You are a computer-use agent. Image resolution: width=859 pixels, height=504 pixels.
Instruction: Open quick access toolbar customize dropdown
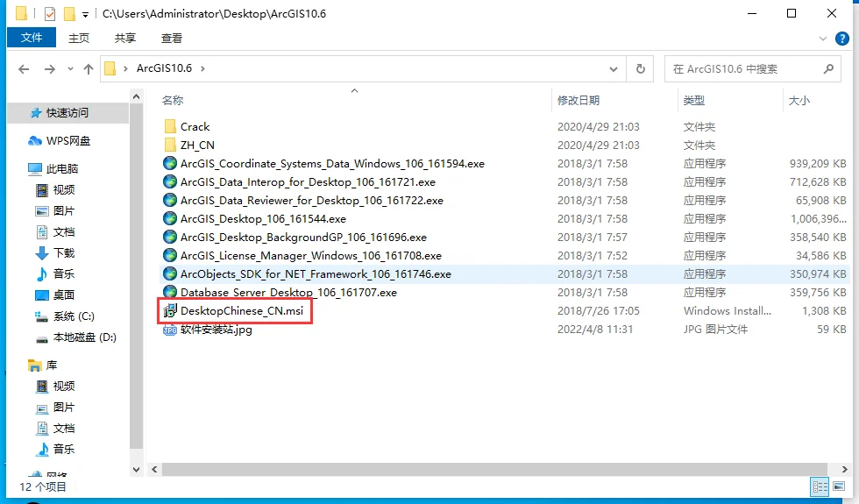coord(86,14)
